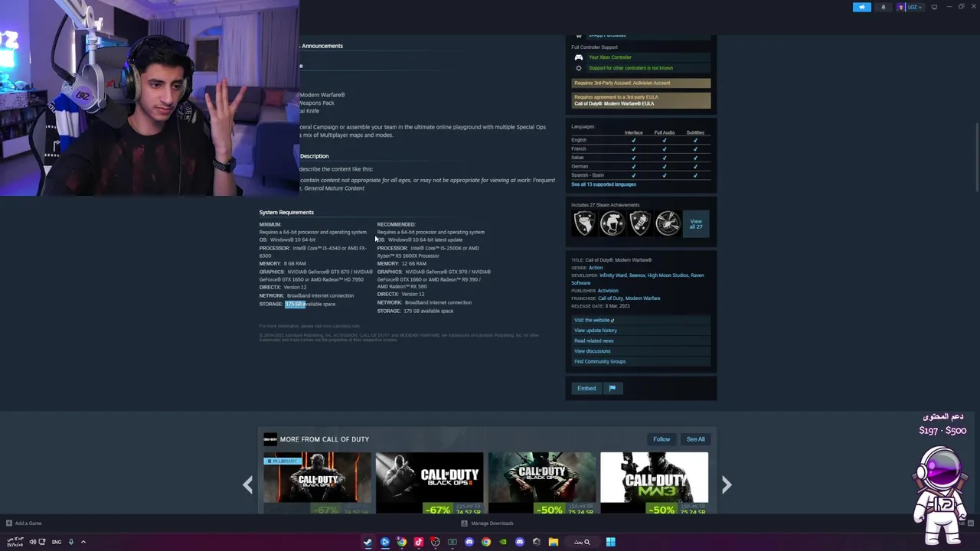Open the Nvidia taskbar icon
The height and width of the screenshot is (551, 980).
coord(503,542)
